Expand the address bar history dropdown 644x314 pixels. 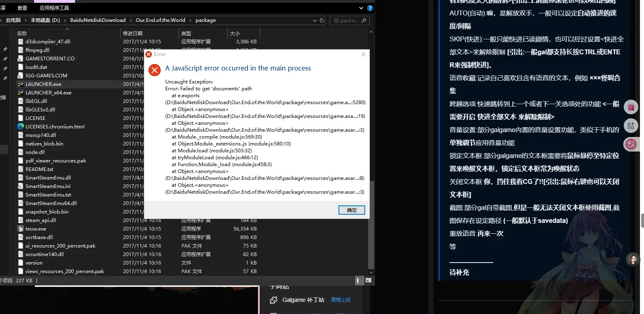[x=314, y=20]
